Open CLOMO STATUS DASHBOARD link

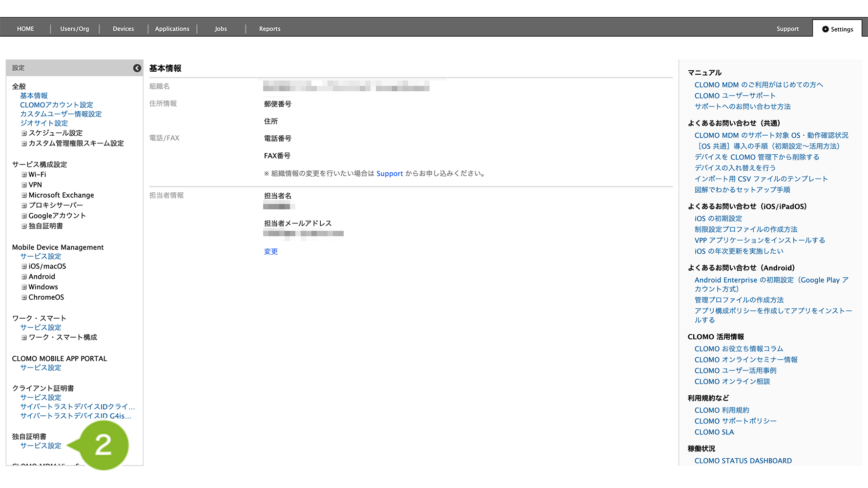click(743, 461)
